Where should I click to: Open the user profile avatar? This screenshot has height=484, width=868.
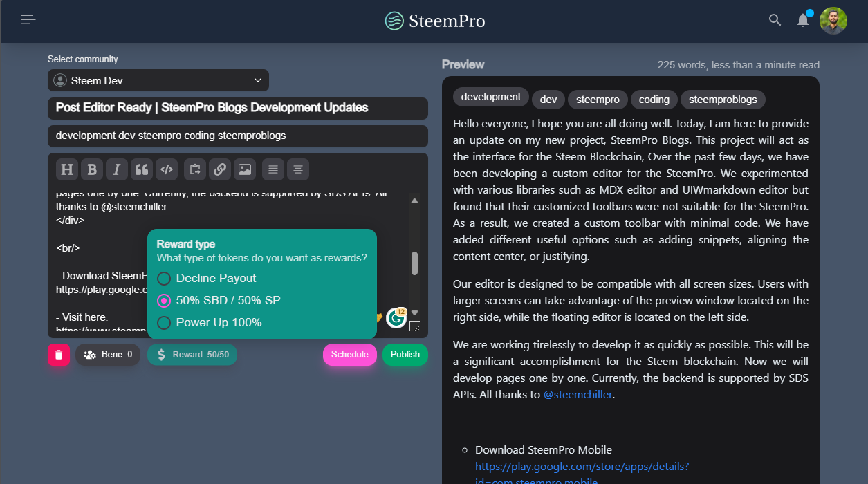(x=833, y=21)
